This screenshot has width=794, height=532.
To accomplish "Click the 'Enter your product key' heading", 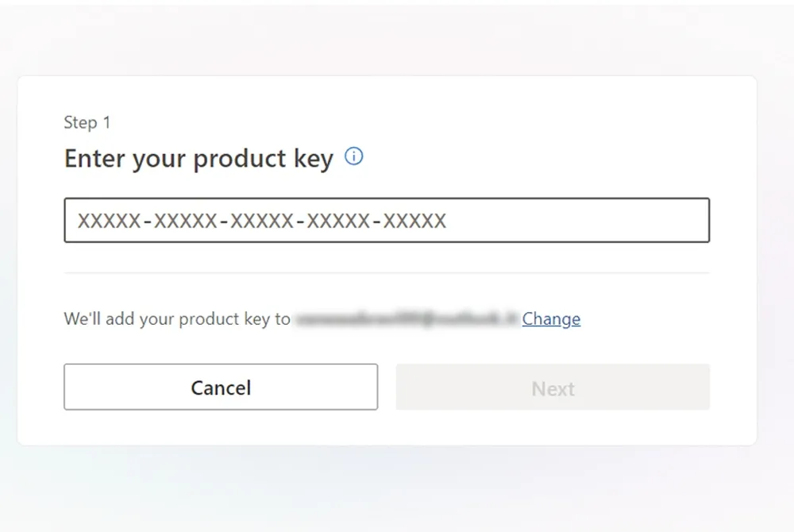I will pyautogui.click(x=198, y=159).
